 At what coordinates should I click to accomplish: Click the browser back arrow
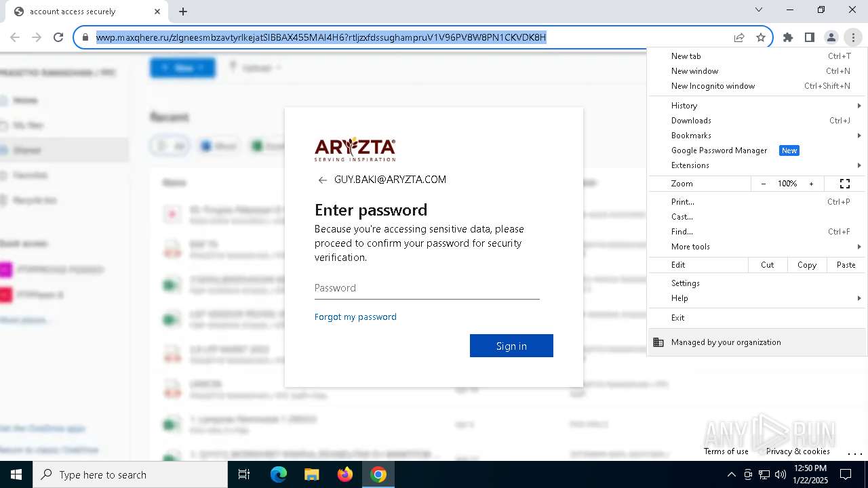click(15, 37)
